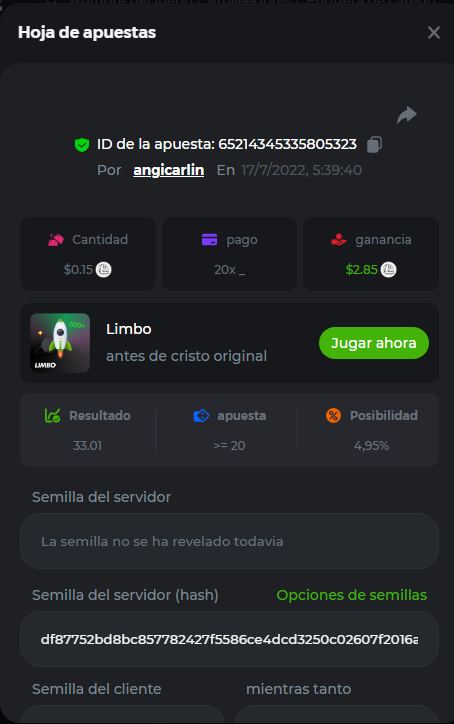Viewport: 454px width, 724px height.
Task: Click the red ganancia hand icon
Action: coord(339,240)
